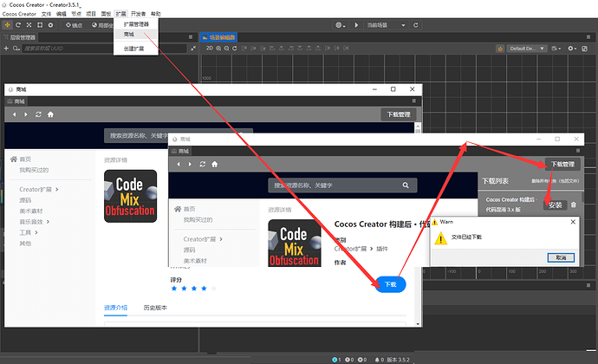Viewport: 598px width, 364px height.
Task: Open the scene editor panel menu icon
Action: [x=588, y=37]
